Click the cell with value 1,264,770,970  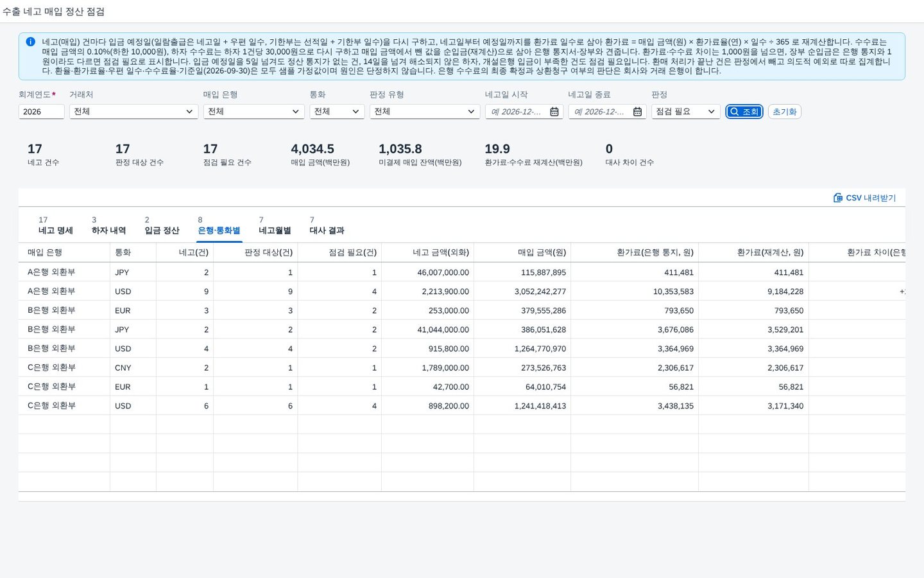522,348
